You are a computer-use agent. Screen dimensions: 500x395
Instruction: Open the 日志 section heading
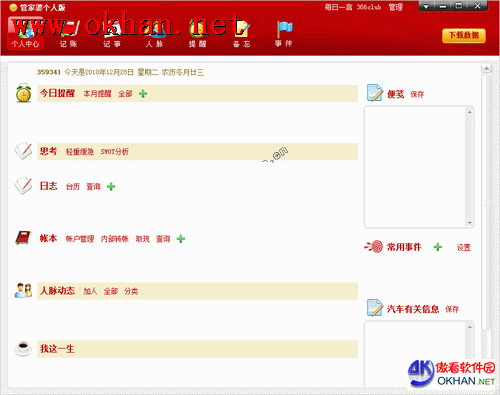(x=49, y=186)
